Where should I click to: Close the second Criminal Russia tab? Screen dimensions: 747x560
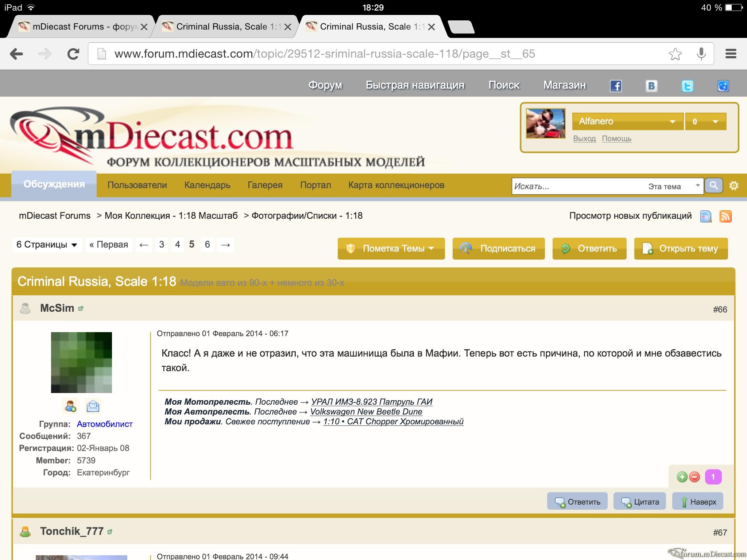tap(288, 27)
